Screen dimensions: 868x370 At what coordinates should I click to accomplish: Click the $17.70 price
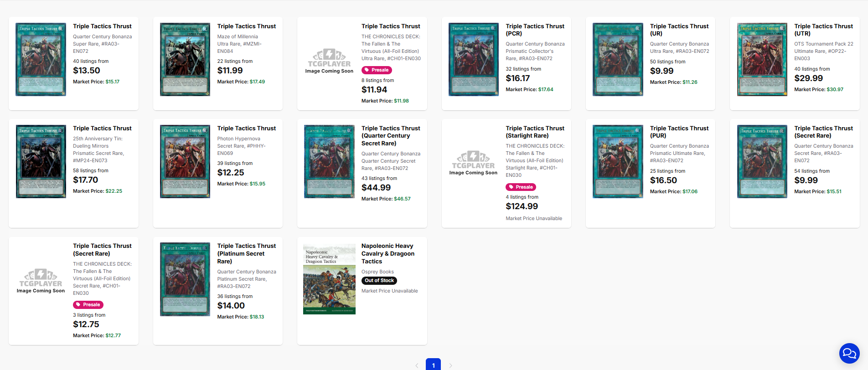click(x=86, y=180)
